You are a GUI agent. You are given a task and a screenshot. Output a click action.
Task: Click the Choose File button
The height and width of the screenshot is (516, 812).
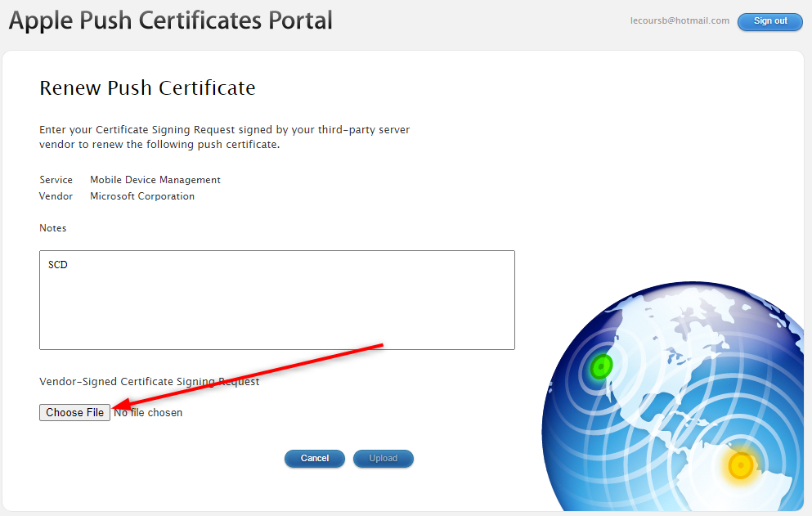pyautogui.click(x=74, y=412)
